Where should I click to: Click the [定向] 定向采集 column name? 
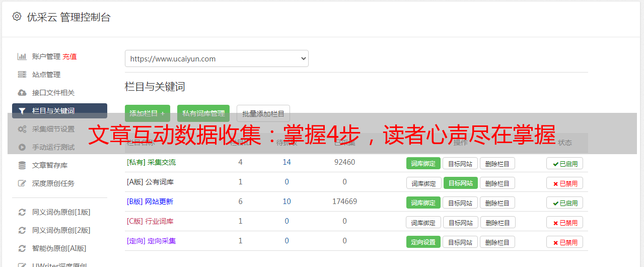[x=151, y=241]
